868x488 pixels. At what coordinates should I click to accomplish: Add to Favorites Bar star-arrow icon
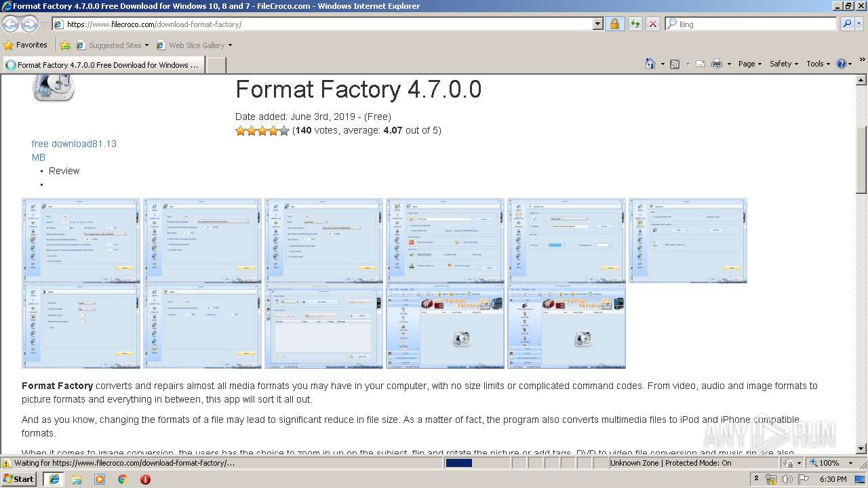[65, 45]
